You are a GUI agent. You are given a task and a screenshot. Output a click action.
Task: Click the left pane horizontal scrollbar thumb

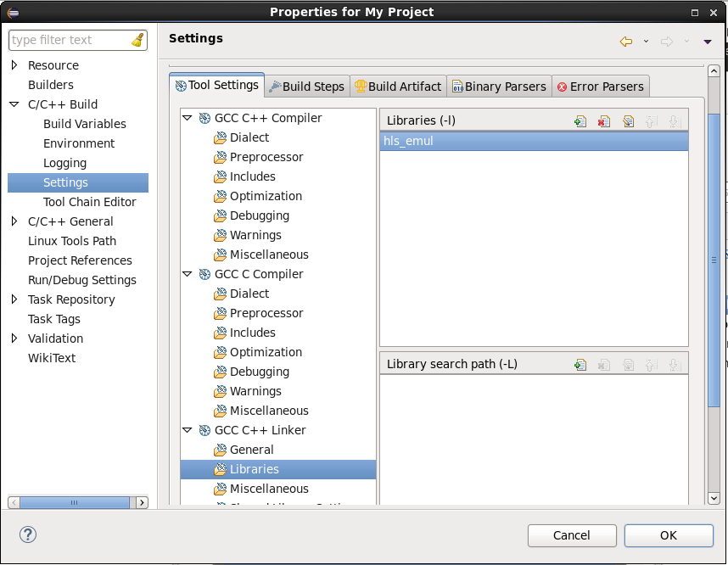pyautogui.click(x=75, y=502)
